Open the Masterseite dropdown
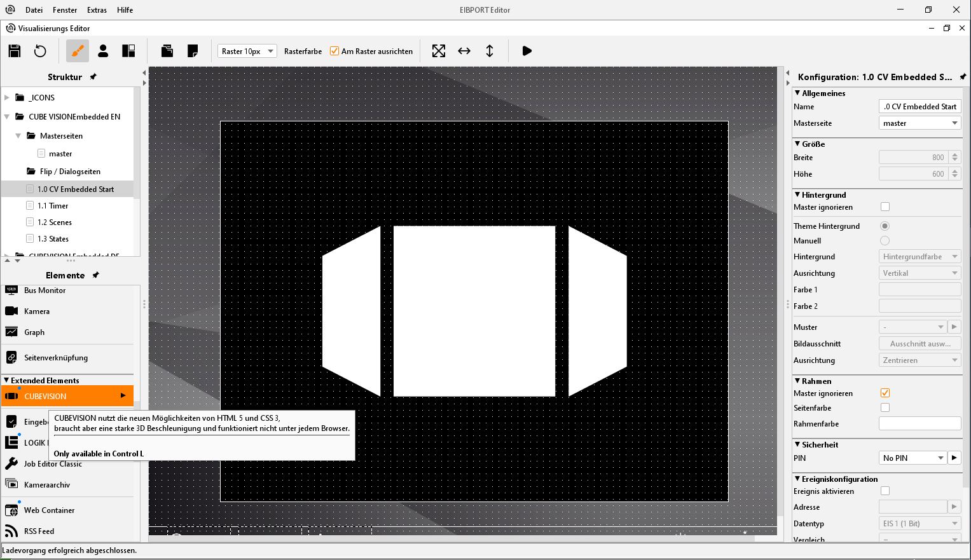The height and width of the screenshot is (560, 971). tap(919, 123)
